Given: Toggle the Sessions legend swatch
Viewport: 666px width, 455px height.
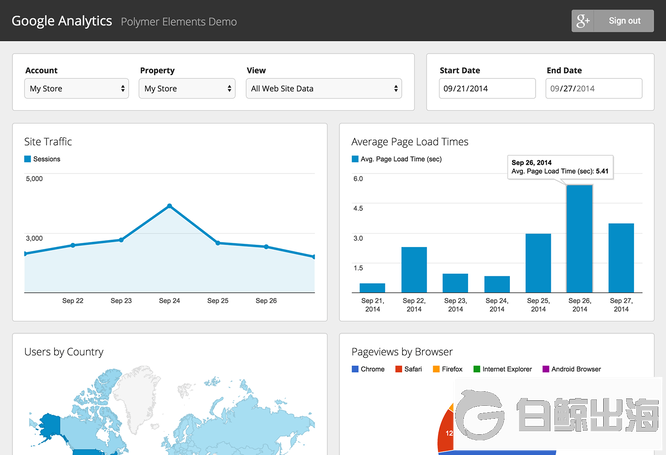Looking at the screenshot, I should click(28, 160).
